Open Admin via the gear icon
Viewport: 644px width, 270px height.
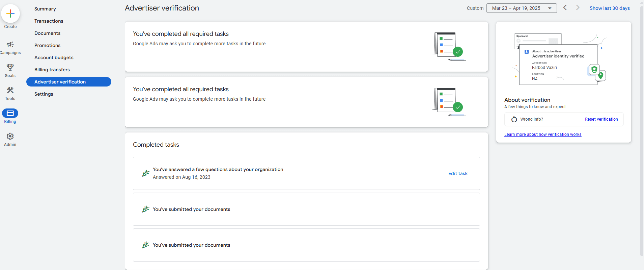tap(10, 136)
